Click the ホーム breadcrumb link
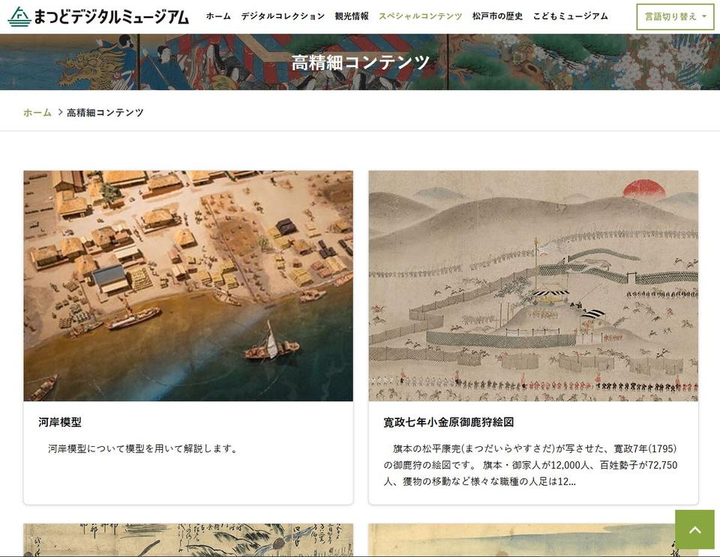 tap(37, 113)
